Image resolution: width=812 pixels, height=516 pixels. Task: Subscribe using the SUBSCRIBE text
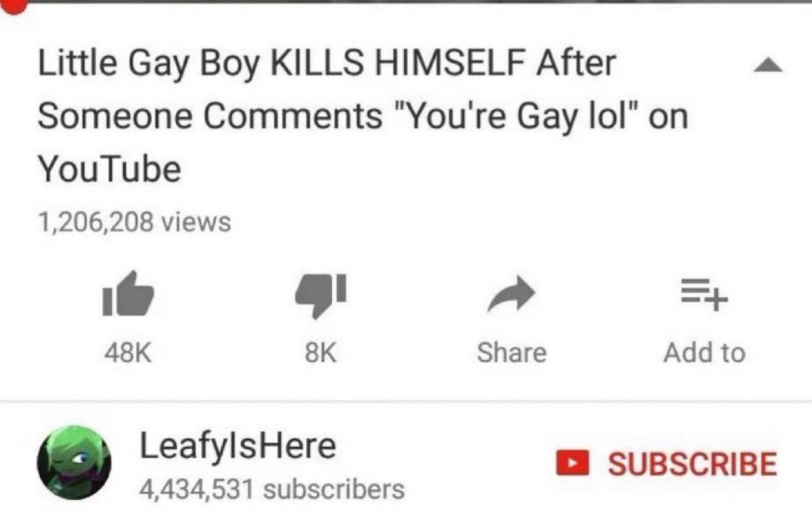693,464
